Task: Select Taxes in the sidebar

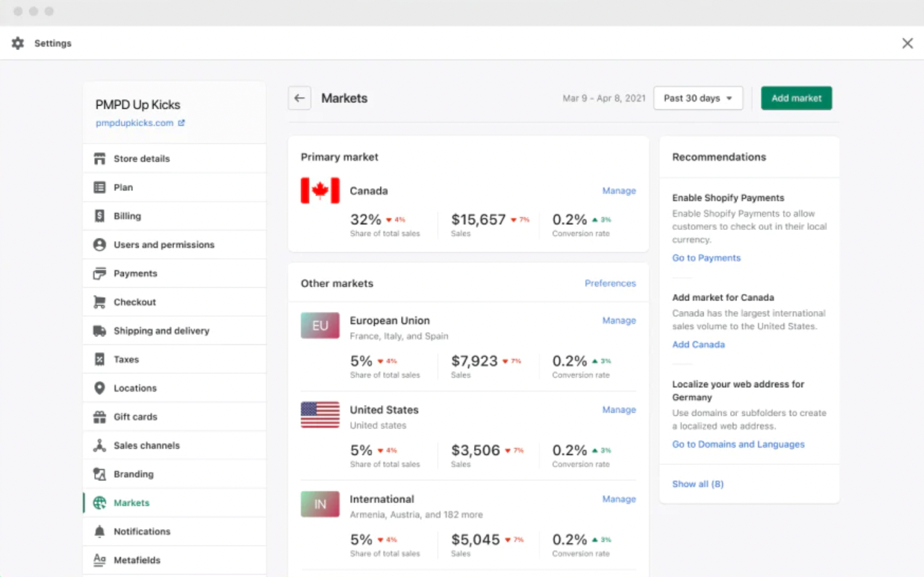Action: 174,360
